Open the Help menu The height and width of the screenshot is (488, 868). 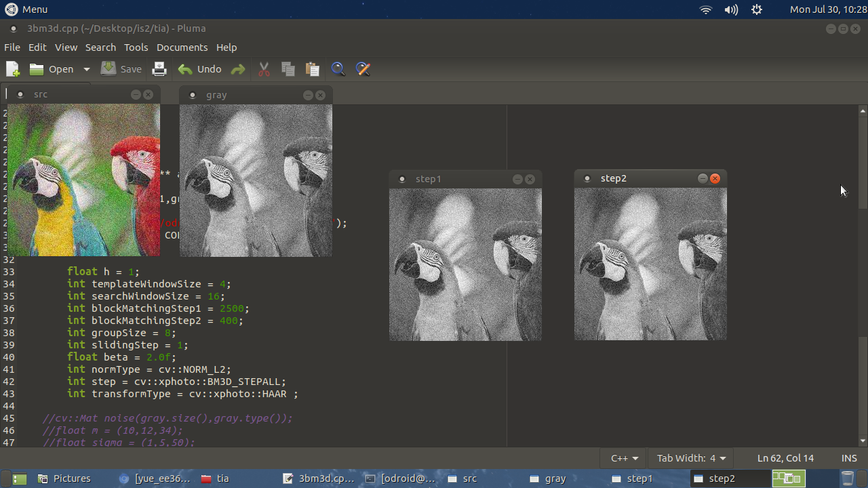(x=226, y=47)
